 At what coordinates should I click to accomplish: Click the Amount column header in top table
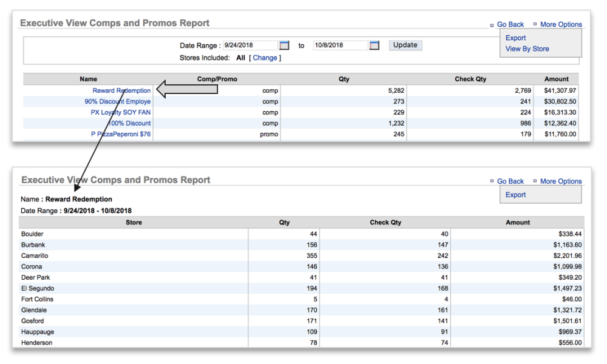pos(556,79)
